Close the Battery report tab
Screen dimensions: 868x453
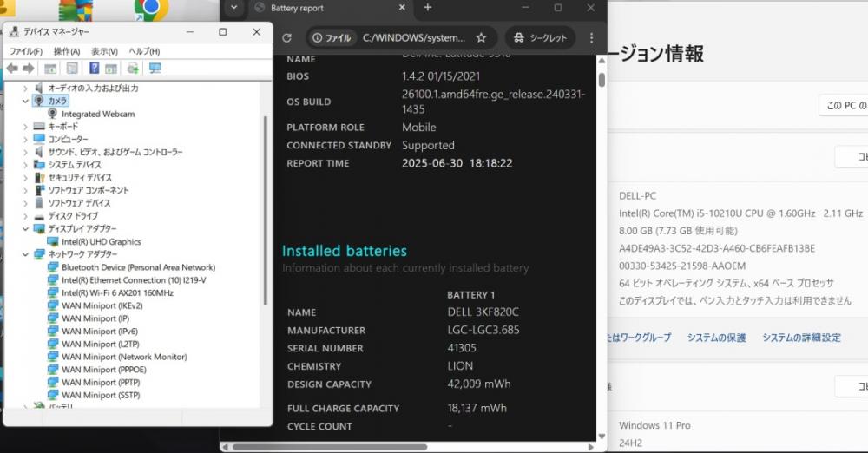click(402, 8)
